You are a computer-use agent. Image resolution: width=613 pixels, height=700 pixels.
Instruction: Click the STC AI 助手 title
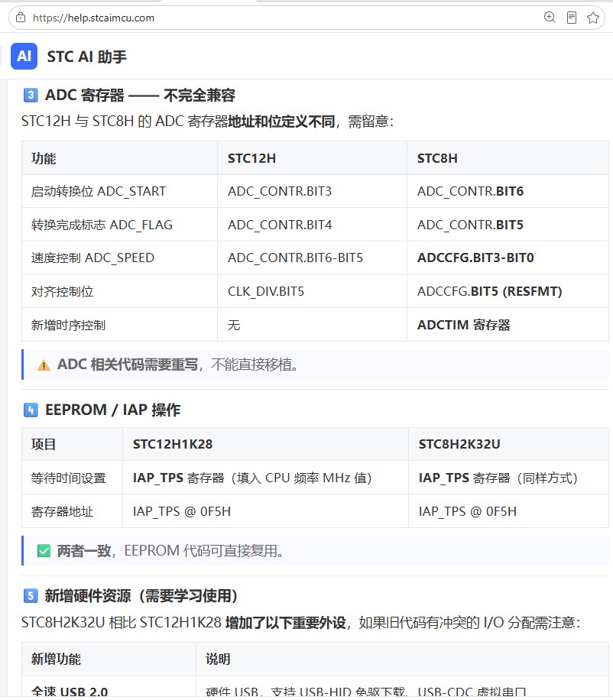(86, 57)
